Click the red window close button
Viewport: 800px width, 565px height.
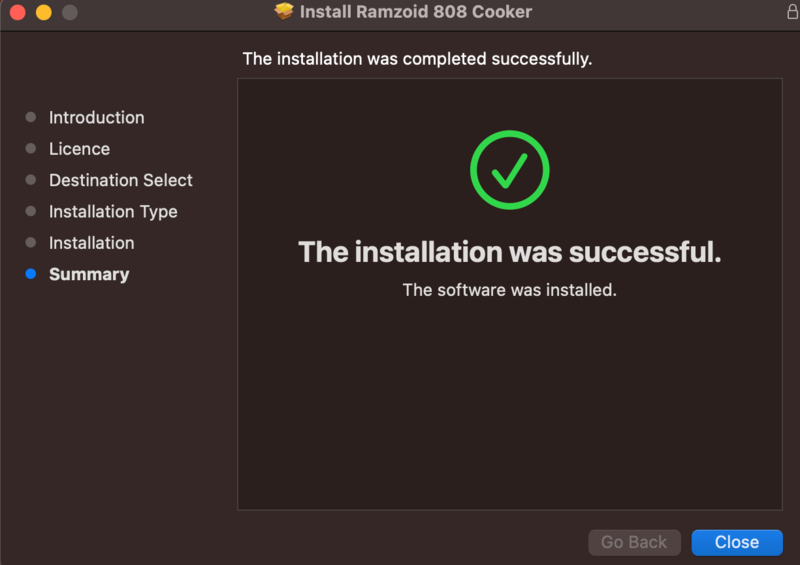(x=17, y=13)
